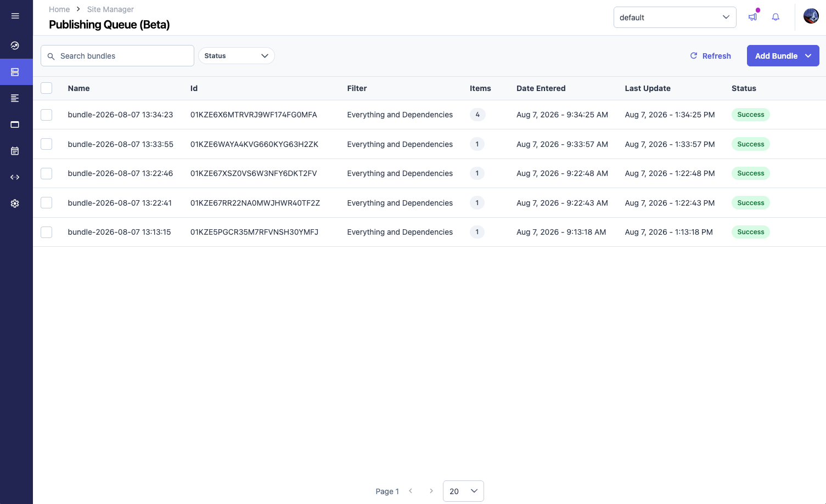This screenshot has height=504, width=826.
Task: Open the megaphone announcements icon
Action: coord(753,17)
